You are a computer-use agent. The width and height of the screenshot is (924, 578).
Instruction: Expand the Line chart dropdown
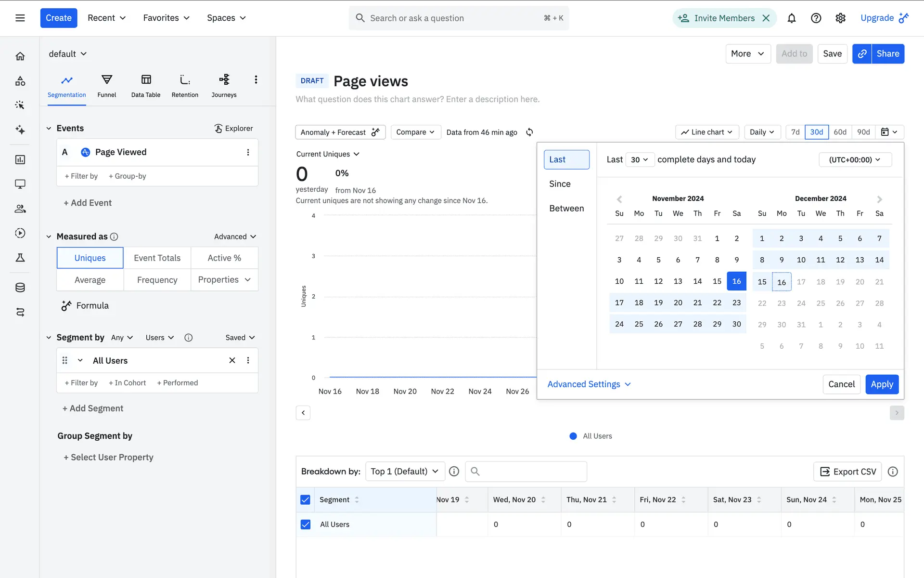tap(706, 132)
